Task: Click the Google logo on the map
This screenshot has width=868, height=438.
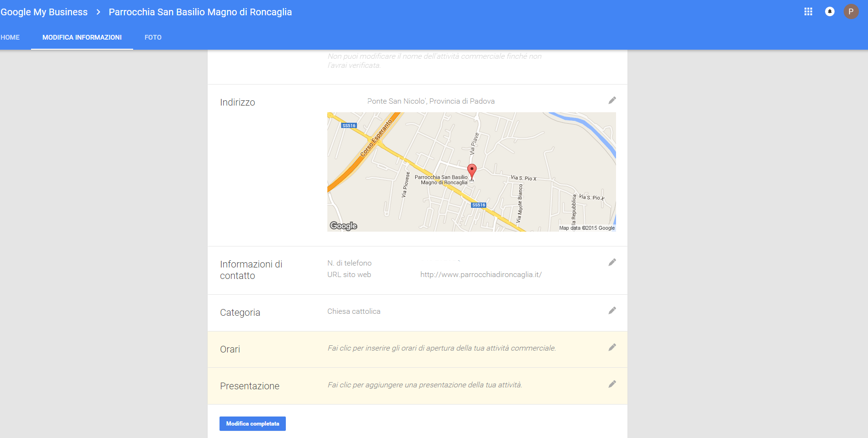Action: pos(344,226)
